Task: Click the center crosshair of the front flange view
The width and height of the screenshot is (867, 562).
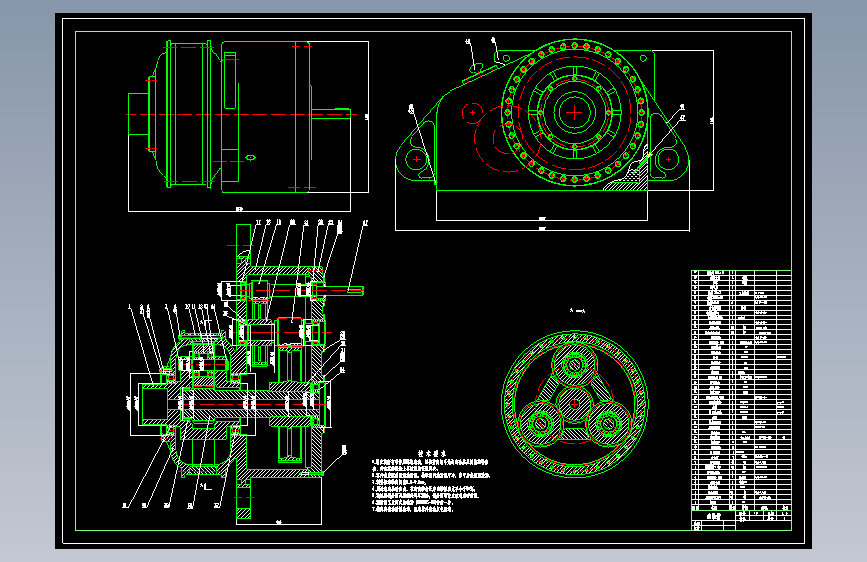Action: [574, 113]
